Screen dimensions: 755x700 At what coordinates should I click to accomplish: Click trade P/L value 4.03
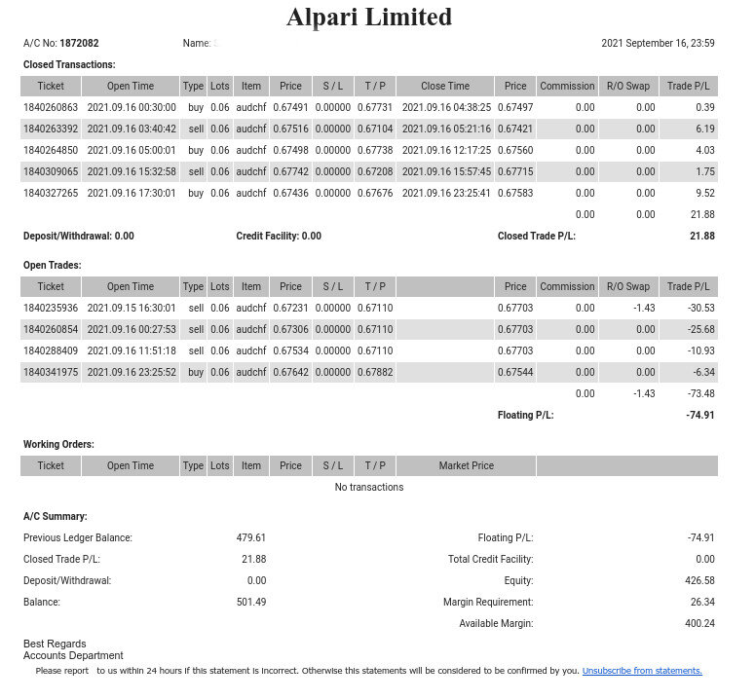coord(705,150)
